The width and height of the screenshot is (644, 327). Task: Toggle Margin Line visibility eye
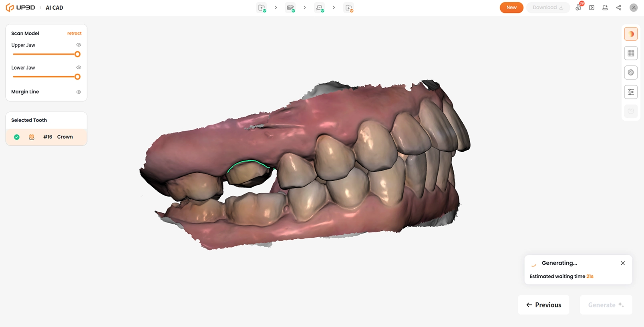coord(79,92)
